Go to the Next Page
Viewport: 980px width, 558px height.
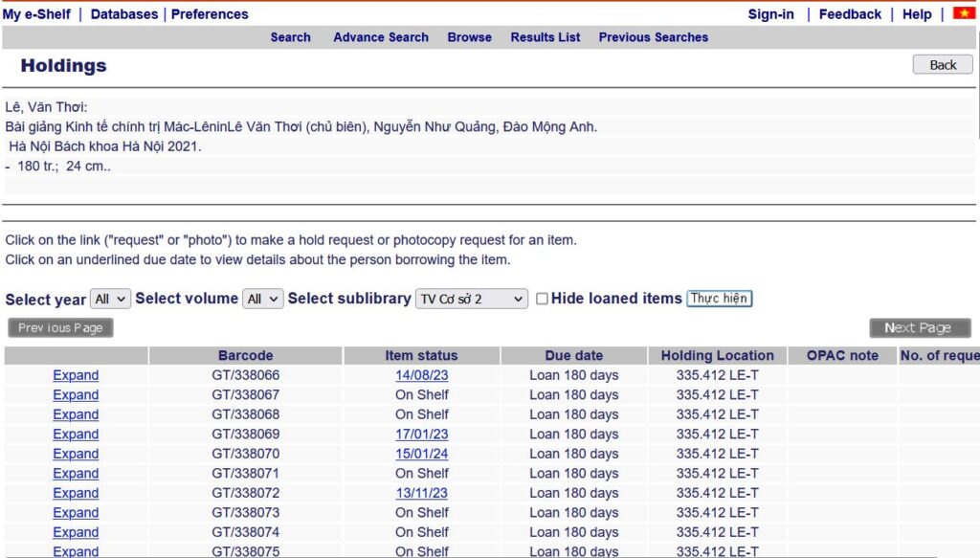[x=919, y=327]
